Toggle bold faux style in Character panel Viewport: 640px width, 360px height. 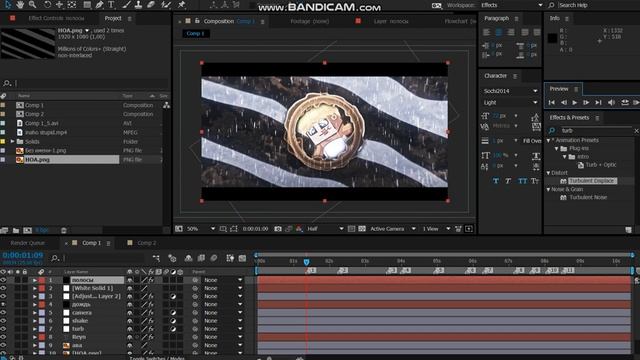click(x=496, y=181)
